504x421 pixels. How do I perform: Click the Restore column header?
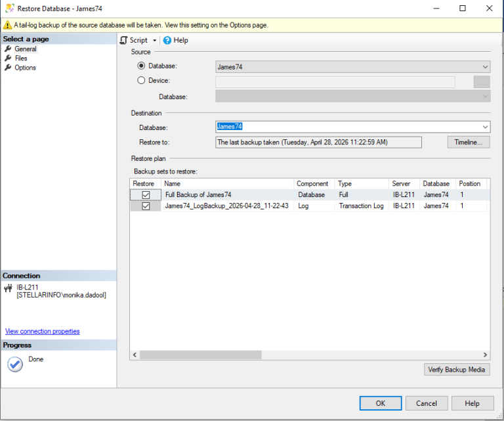click(x=145, y=184)
